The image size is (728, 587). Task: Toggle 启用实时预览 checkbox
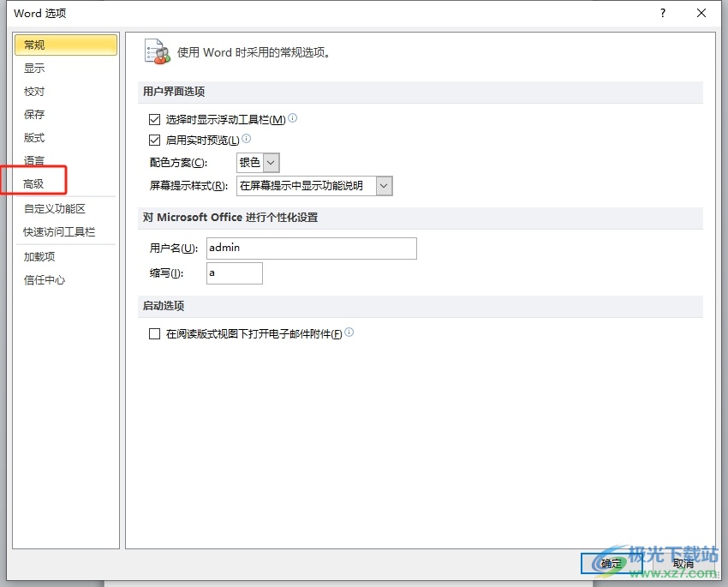155,140
